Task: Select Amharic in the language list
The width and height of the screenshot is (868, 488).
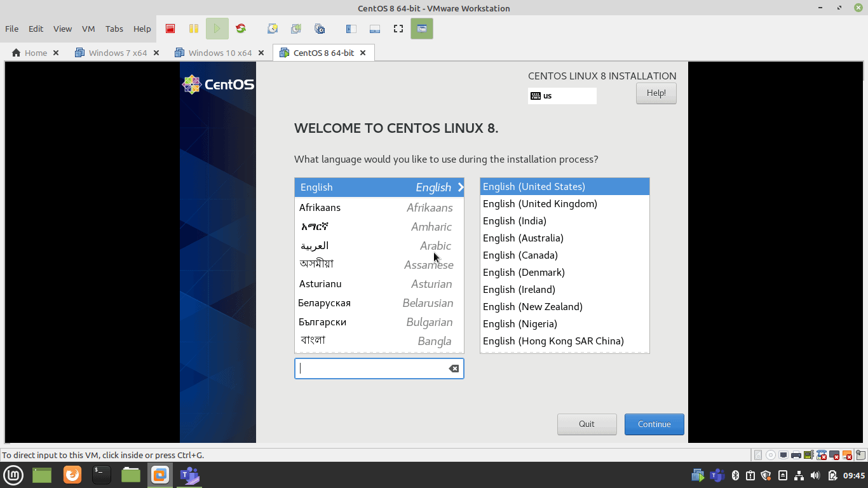Action: click(x=379, y=227)
